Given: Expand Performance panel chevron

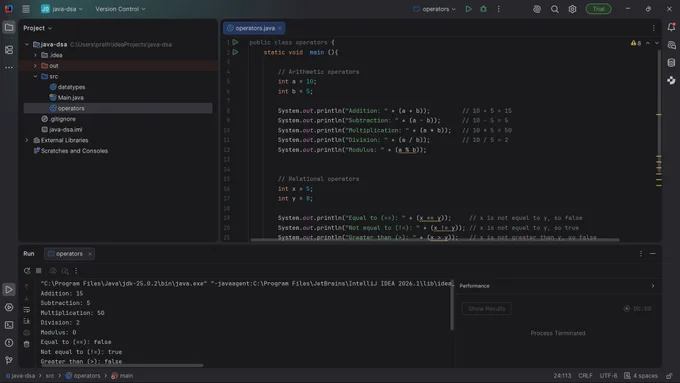Looking at the screenshot, I should point(653,286).
